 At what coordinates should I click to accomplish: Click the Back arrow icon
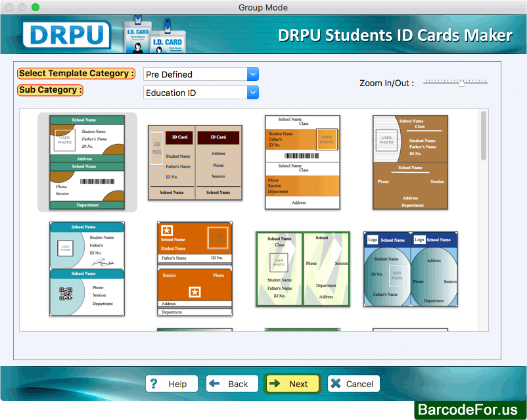216,383
